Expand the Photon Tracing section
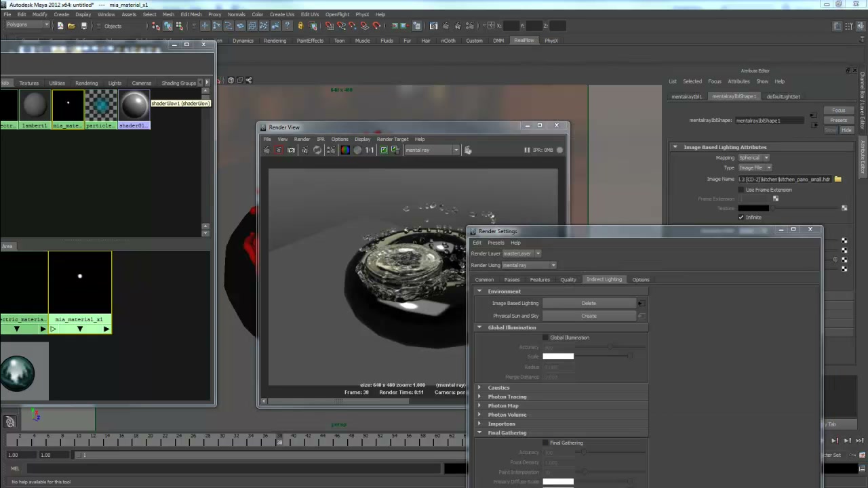This screenshot has height=488, width=868. pyautogui.click(x=479, y=396)
